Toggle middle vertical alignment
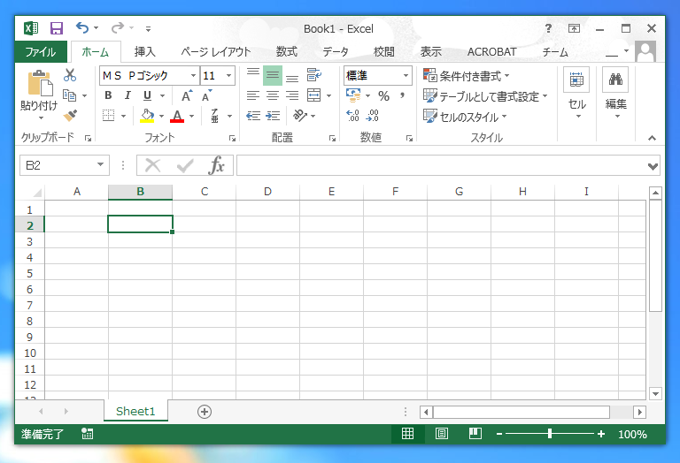The height and width of the screenshot is (463, 680). click(272, 75)
